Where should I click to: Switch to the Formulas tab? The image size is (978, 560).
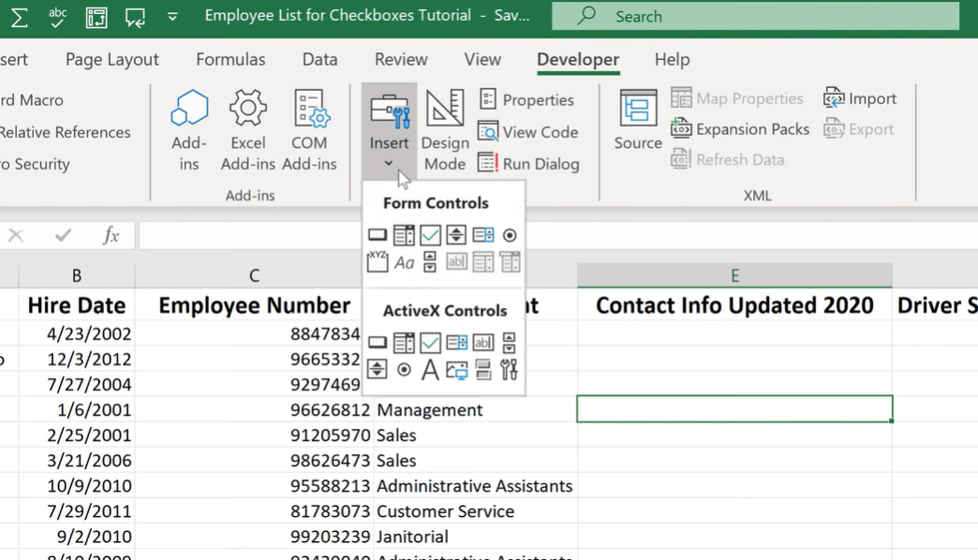(x=230, y=59)
